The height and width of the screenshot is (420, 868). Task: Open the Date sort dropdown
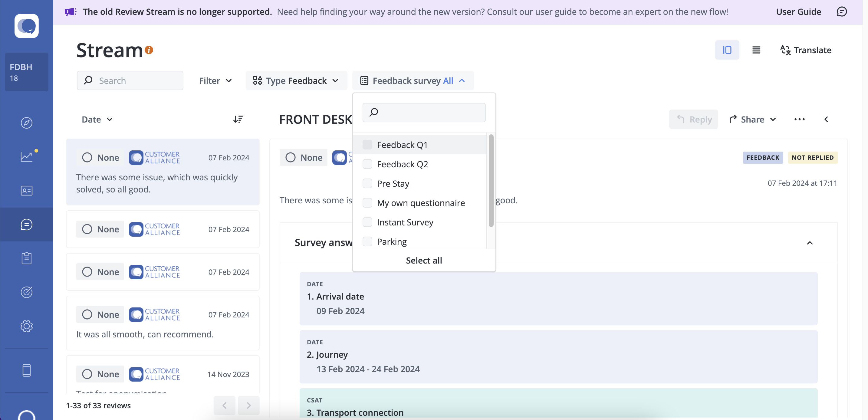pos(97,119)
